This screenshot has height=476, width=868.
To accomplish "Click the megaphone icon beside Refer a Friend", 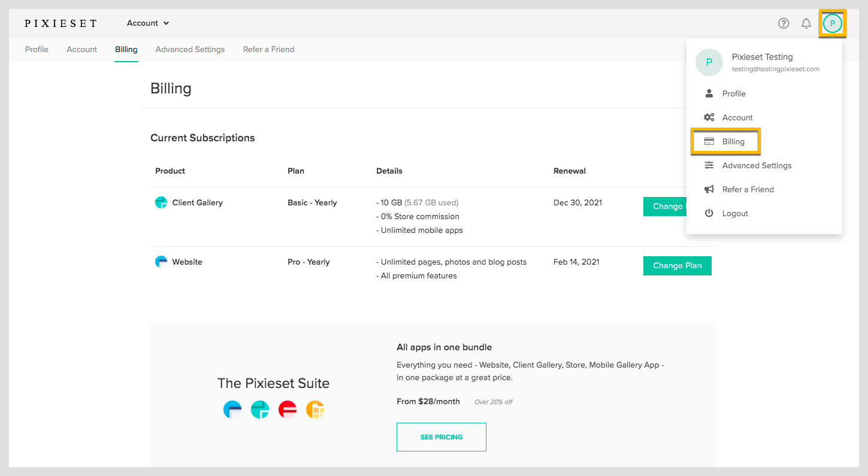I will pyautogui.click(x=709, y=189).
